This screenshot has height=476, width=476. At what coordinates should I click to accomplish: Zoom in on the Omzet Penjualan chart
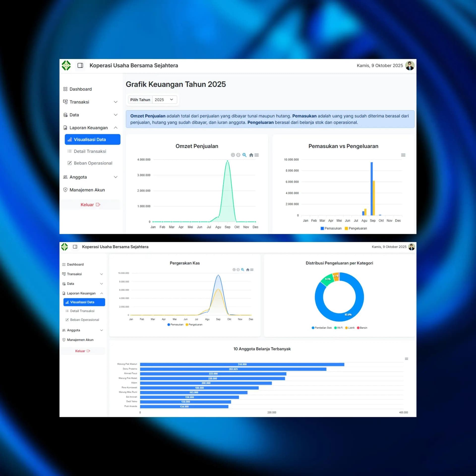click(x=233, y=155)
